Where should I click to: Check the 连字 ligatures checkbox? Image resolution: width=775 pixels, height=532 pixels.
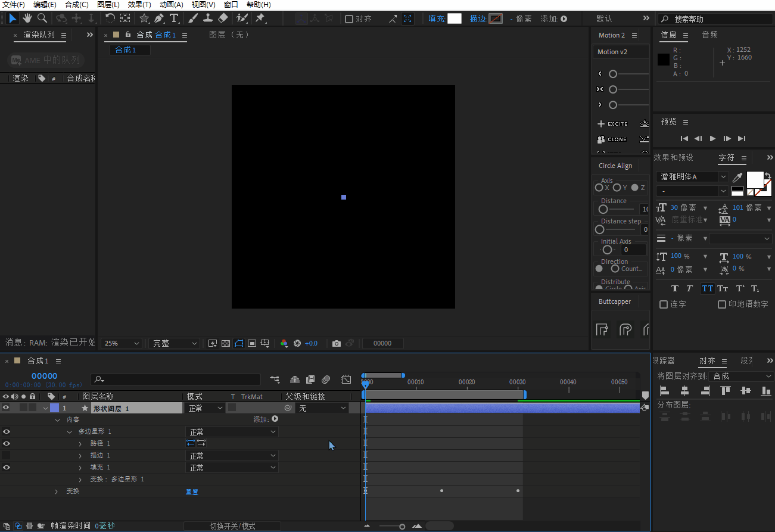664,304
